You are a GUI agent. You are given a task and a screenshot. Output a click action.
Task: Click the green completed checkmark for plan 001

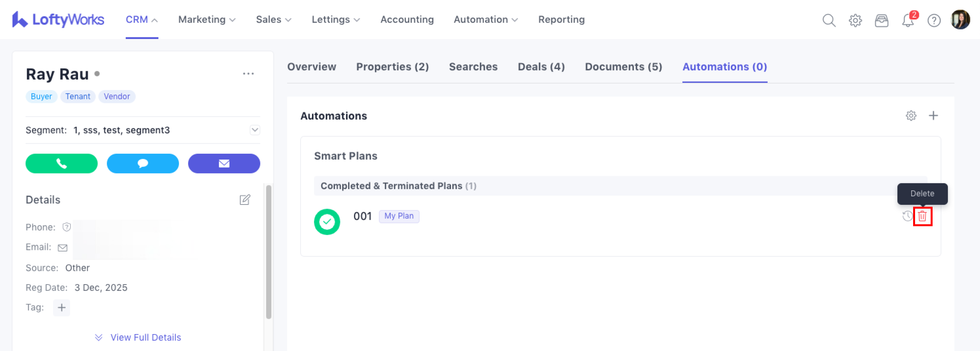[x=327, y=222]
